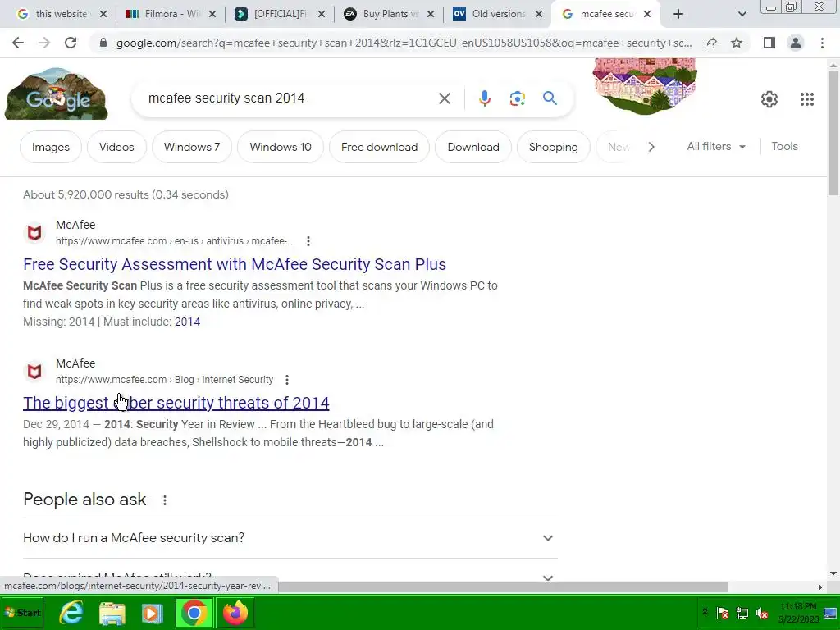Start a voice search with the microphone
The image size is (840, 630).
click(x=484, y=98)
